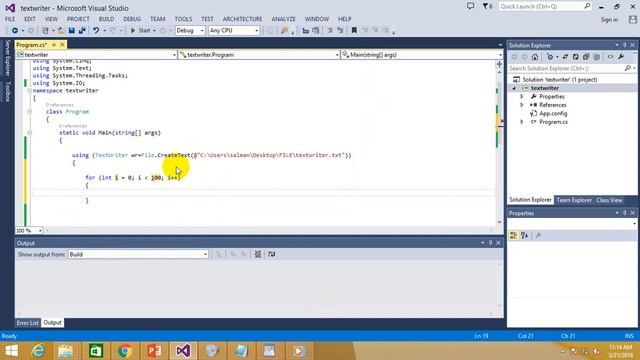Click the Quick Launch search box
This screenshot has width=640, height=360.
[x=544, y=7]
